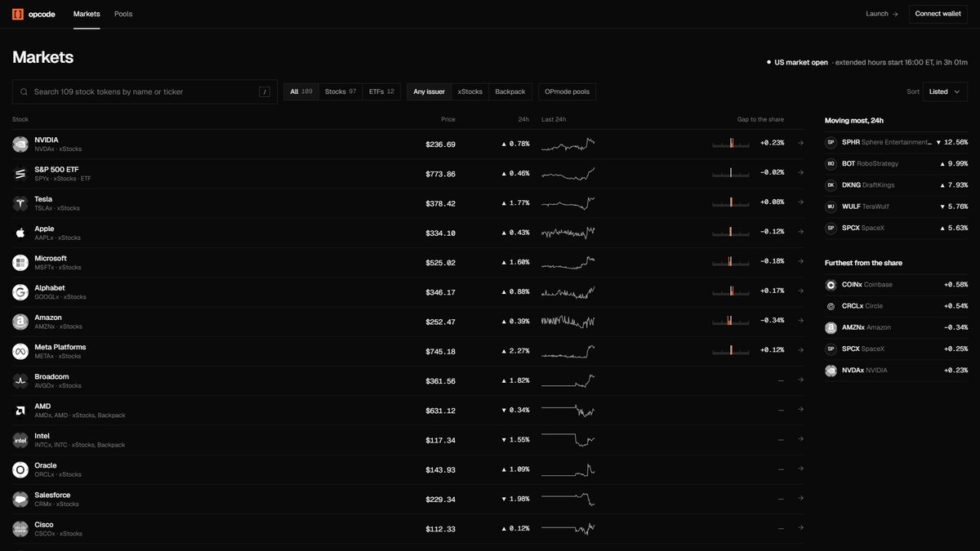Open the Sort Listed dropdown
Viewport: 980px width, 551px height.
pos(946,92)
